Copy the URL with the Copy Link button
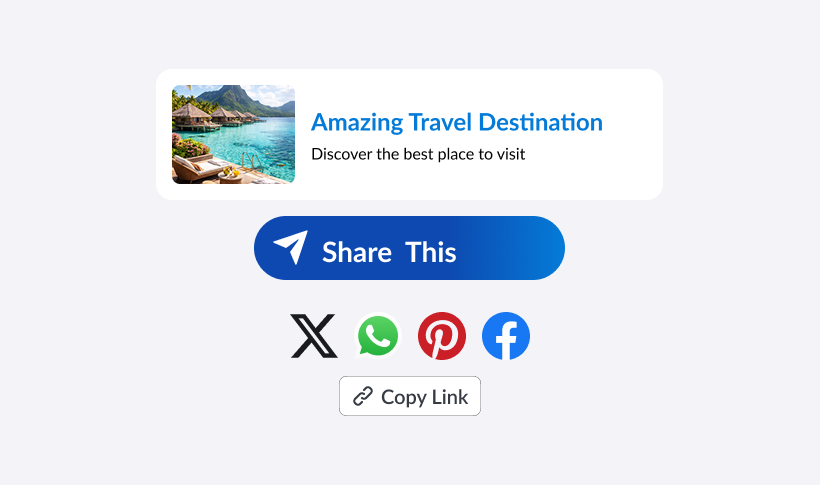 (x=409, y=396)
